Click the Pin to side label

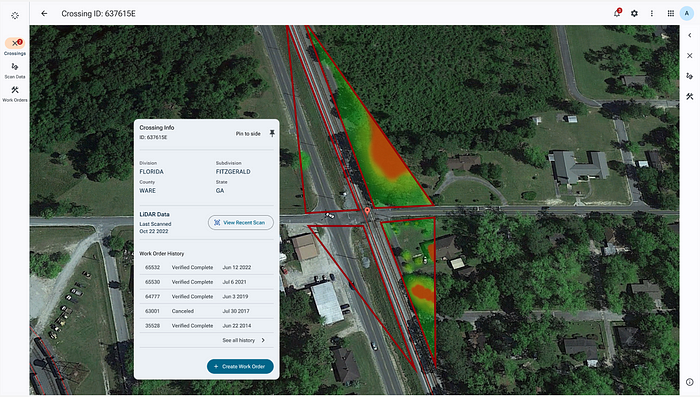[248, 134]
